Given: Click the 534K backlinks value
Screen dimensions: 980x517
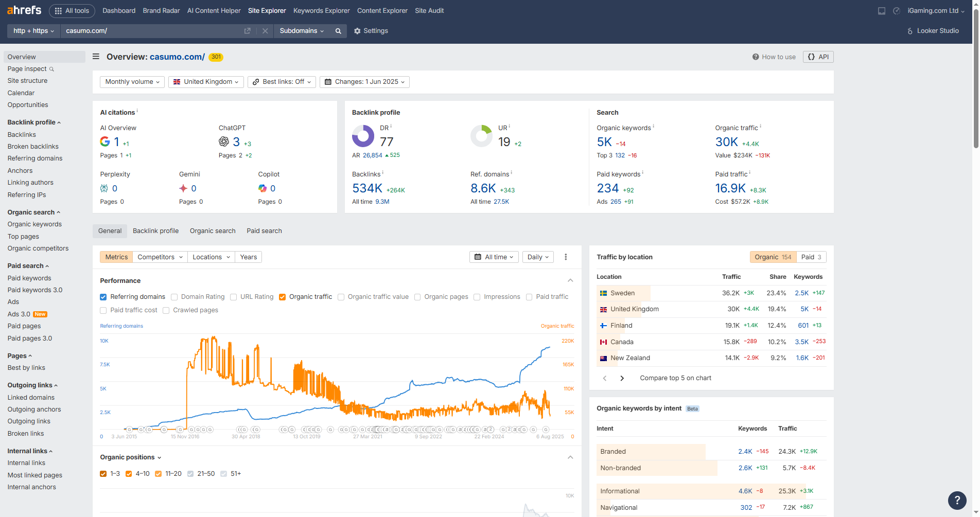Looking at the screenshot, I should click(x=367, y=189).
